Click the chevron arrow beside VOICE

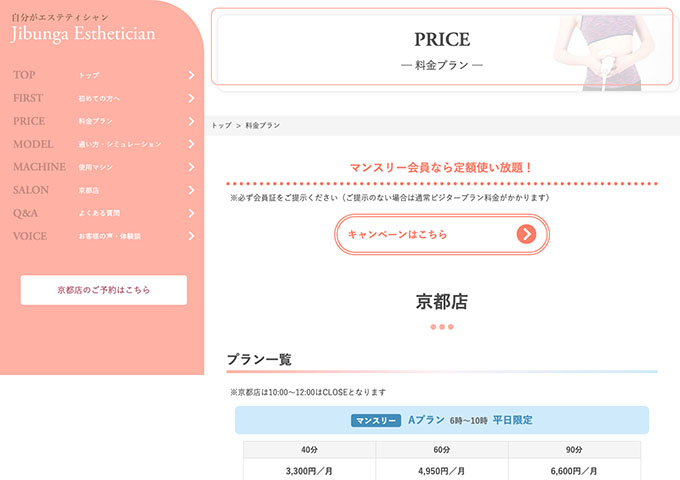coord(190,236)
